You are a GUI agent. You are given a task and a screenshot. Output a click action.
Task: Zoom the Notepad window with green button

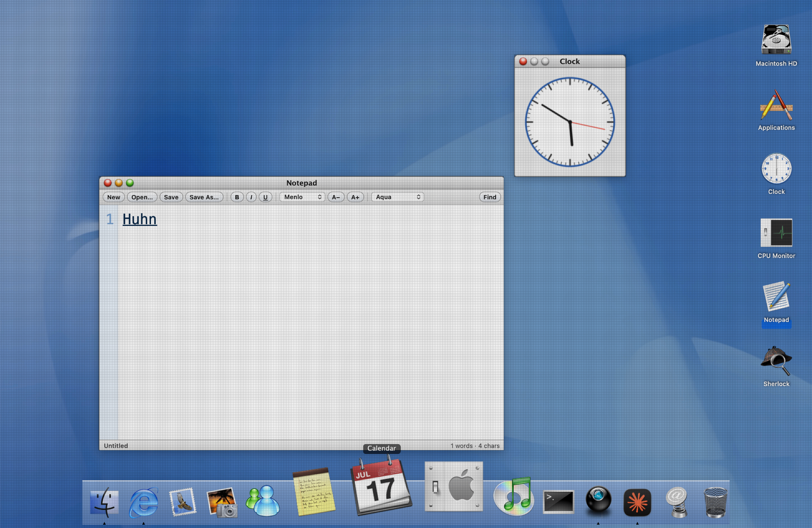[x=130, y=183]
